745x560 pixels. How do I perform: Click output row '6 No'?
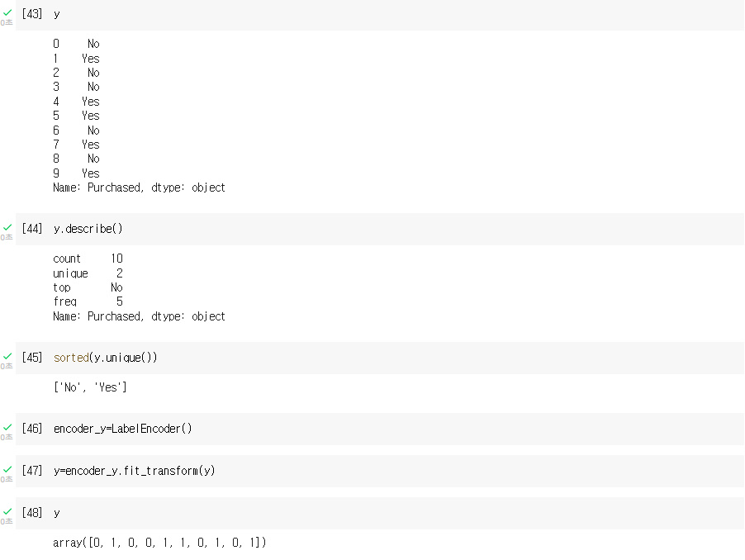click(x=76, y=131)
